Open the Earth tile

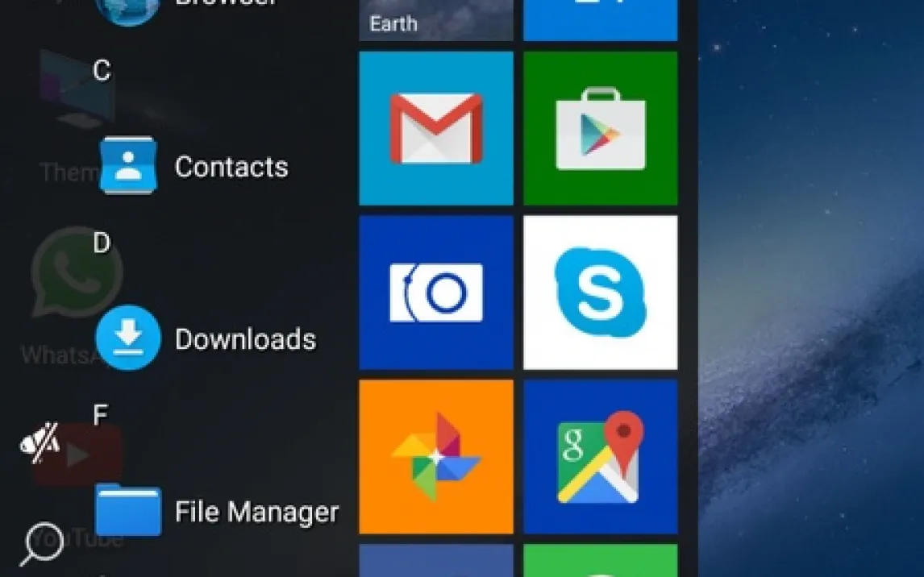click(435, 19)
